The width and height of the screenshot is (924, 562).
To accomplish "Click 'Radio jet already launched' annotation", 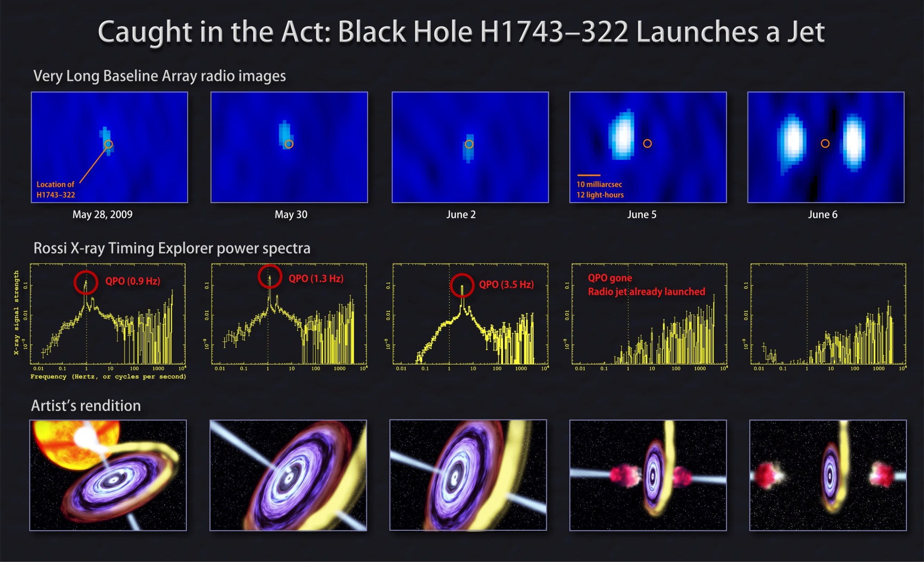I will click(x=647, y=292).
